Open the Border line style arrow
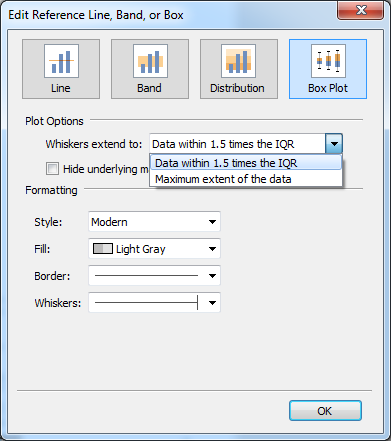This screenshot has height=441, width=391. 212,276
